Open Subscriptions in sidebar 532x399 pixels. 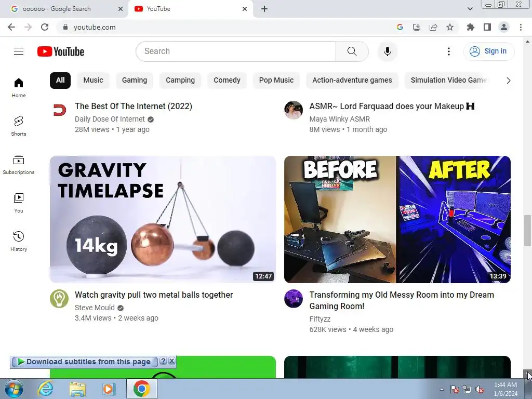[x=19, y=164]
